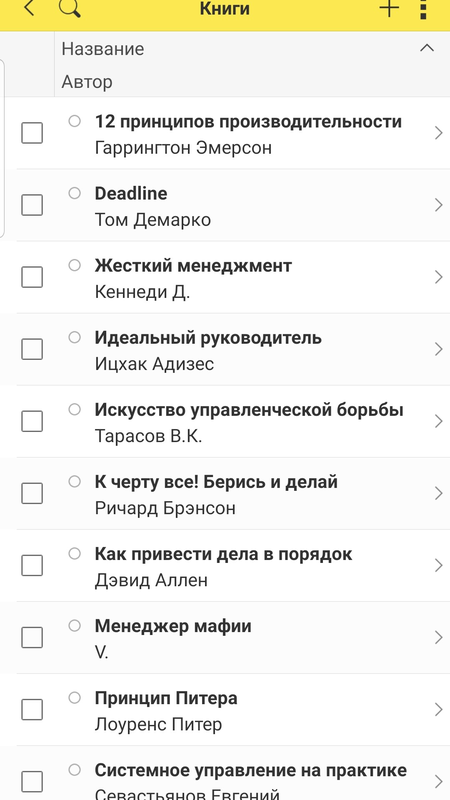Click the circle icon next to Жесткий менеджмент
Screen dimensions: 450x800
[74, 265]
